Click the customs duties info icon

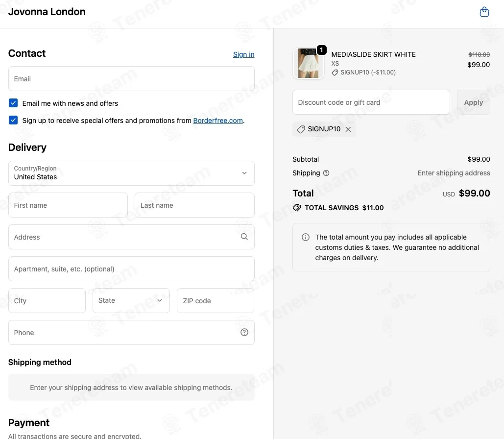(x=305, y=237)
